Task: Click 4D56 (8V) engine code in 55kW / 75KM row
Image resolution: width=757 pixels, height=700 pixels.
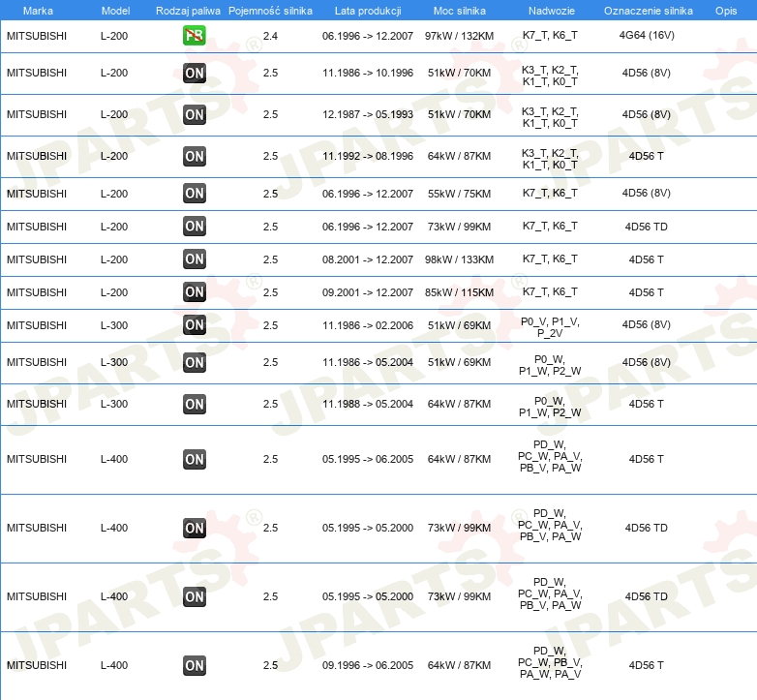Action: [646, 193]
